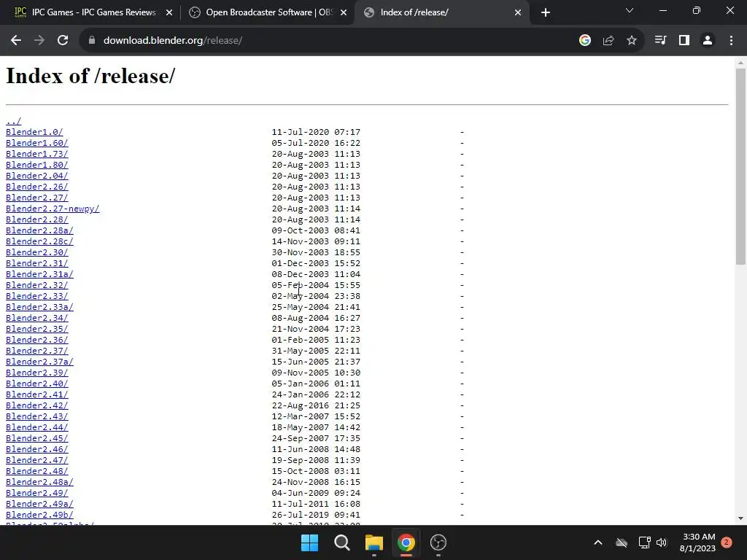This screenshot has width=747, height=560.
Task: Open the Blender2.41/ folder
Action: point(36,394)
